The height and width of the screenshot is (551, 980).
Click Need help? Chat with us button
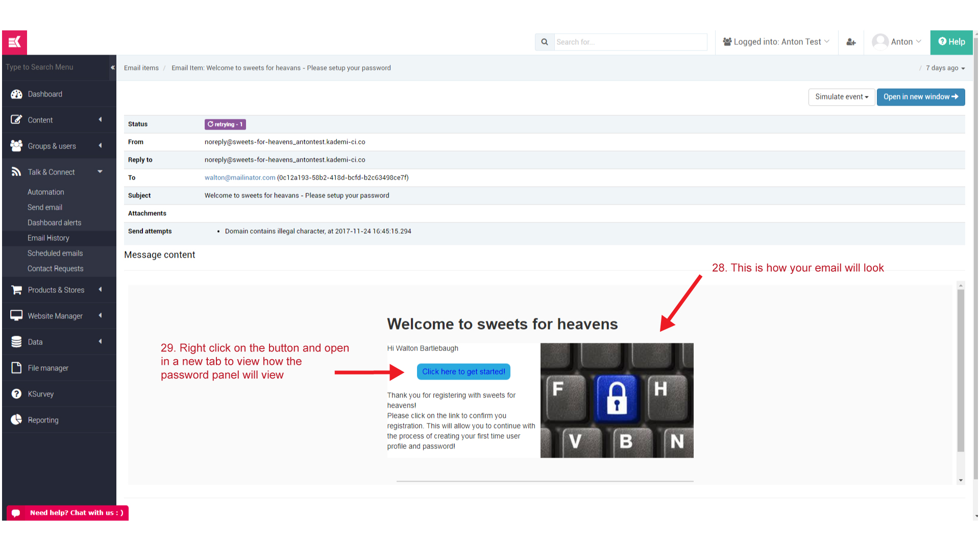pos(67,513)
